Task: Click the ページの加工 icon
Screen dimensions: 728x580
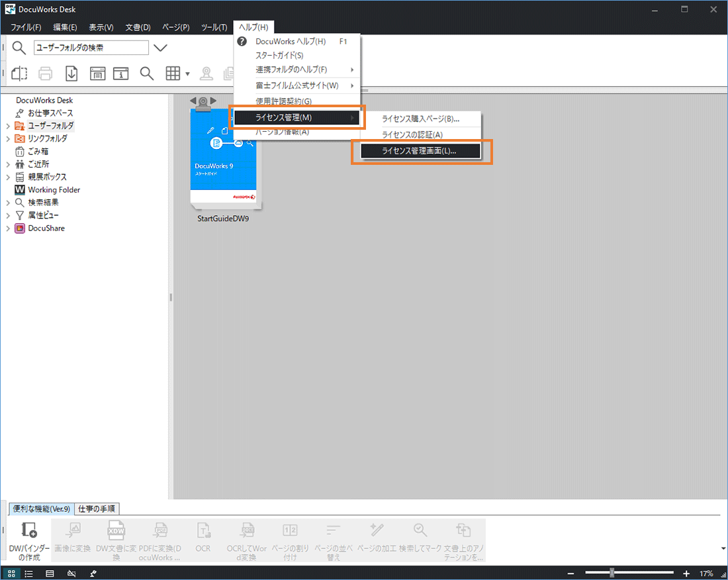Action: (377, 530)
